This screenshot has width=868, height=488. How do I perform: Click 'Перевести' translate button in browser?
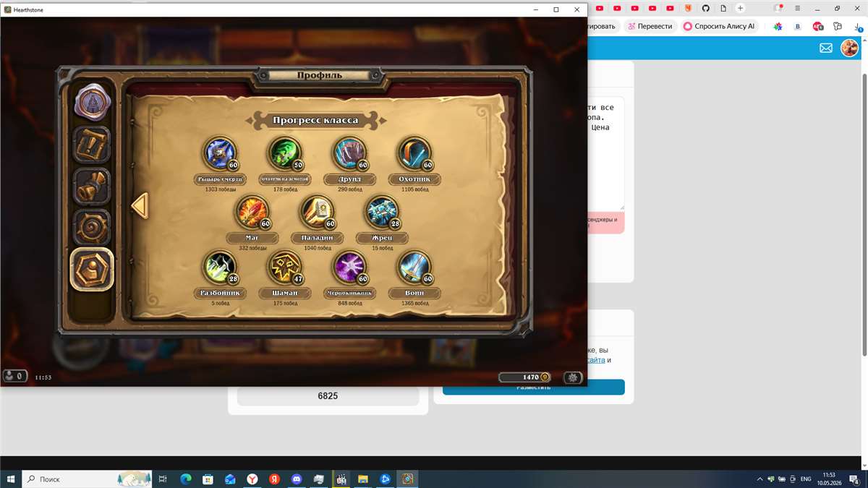pyautogui.click(x=650, y=26)
